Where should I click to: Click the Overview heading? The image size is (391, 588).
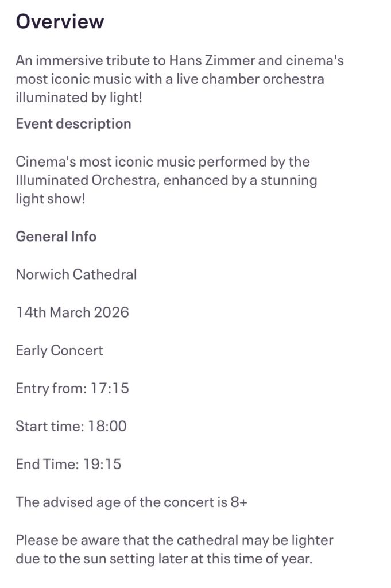coord(60,21)
